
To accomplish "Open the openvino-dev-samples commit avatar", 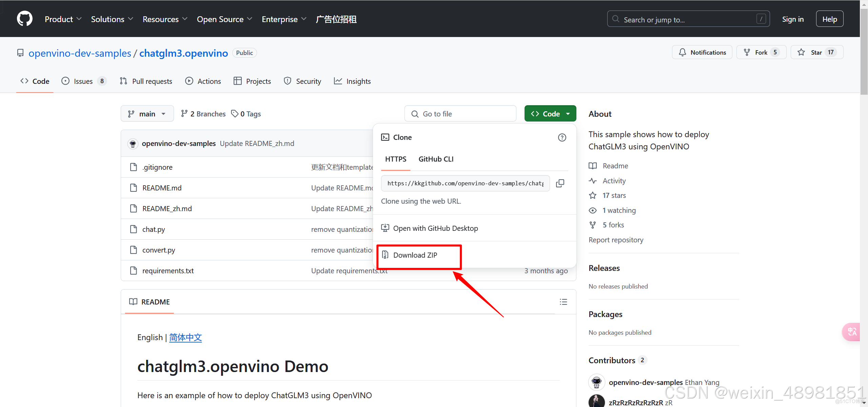I will tap(133, 144).
